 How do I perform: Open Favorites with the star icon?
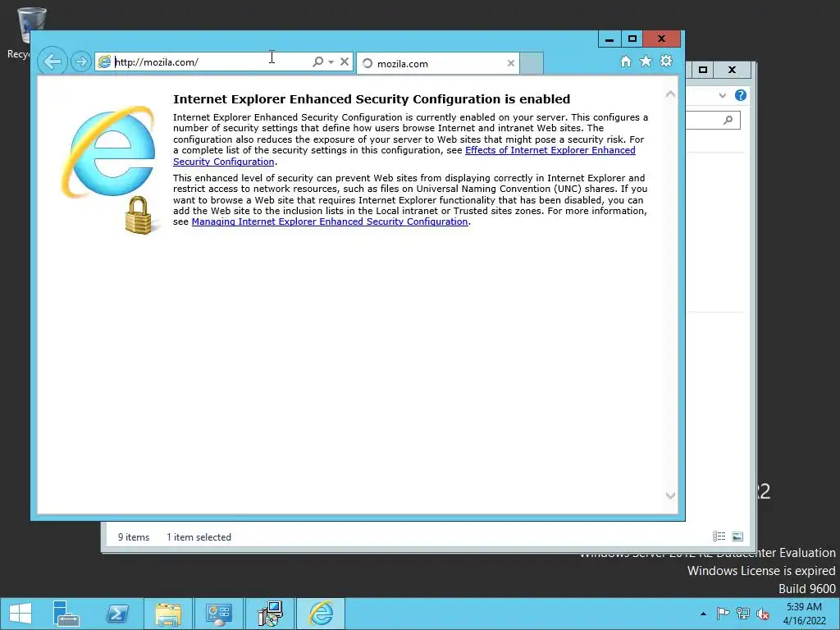[646, 61]
